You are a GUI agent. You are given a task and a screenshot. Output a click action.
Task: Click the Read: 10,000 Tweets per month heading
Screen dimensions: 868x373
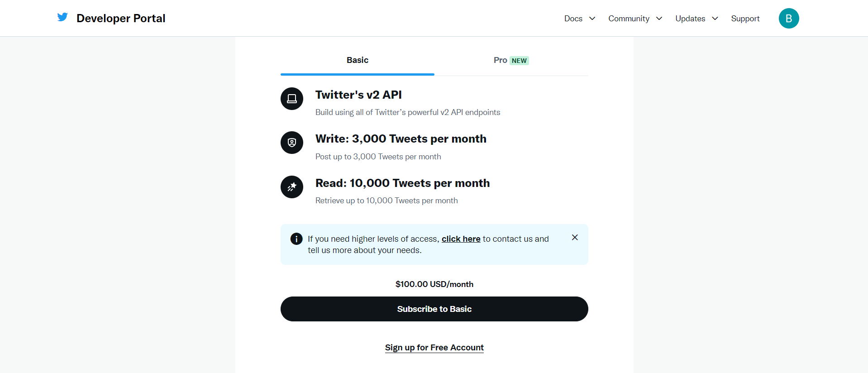tap(402, 183)
